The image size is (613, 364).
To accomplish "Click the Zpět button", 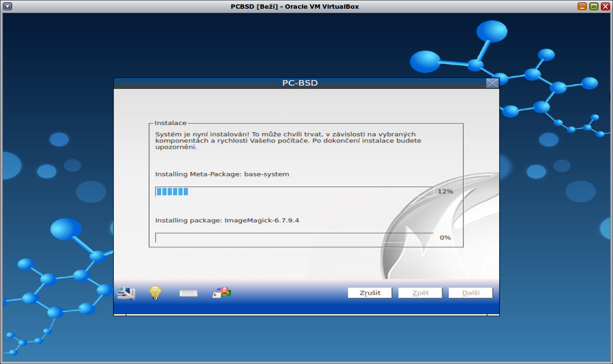I will coord(420,292).
